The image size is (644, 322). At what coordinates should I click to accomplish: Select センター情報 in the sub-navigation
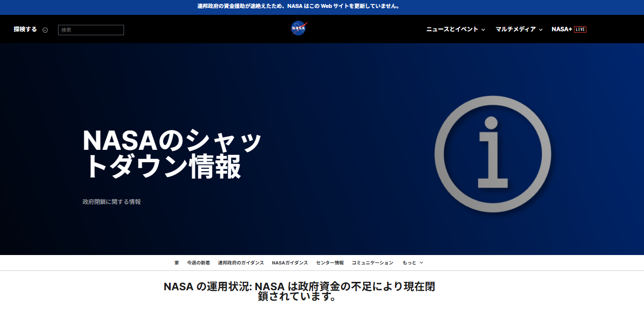point(329,263)
